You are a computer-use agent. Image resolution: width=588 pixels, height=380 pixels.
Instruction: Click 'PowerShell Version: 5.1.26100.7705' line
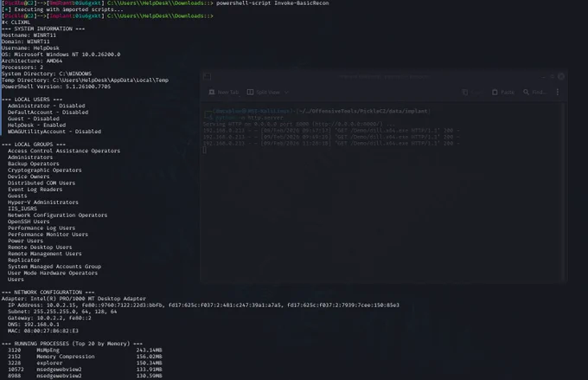click(56, 87)
